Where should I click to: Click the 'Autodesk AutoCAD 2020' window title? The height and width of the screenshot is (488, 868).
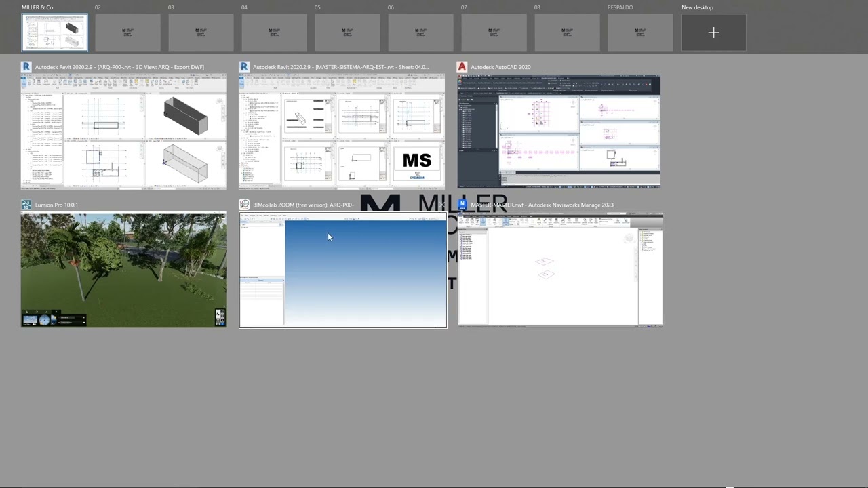(x=500, y=67)
